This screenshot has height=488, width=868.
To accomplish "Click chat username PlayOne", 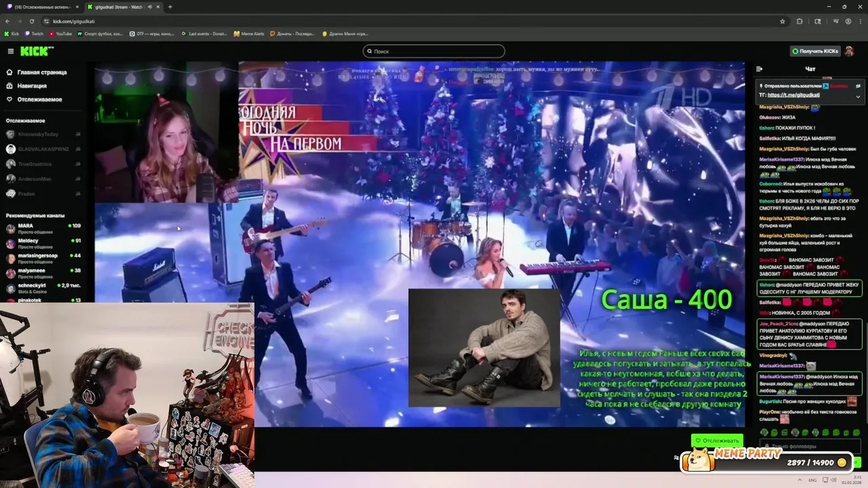I will tap(771, 411).
